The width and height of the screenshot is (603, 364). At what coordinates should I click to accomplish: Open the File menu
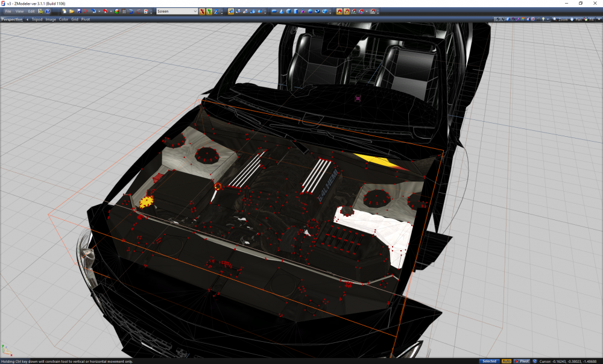click(x=7, y=10)
